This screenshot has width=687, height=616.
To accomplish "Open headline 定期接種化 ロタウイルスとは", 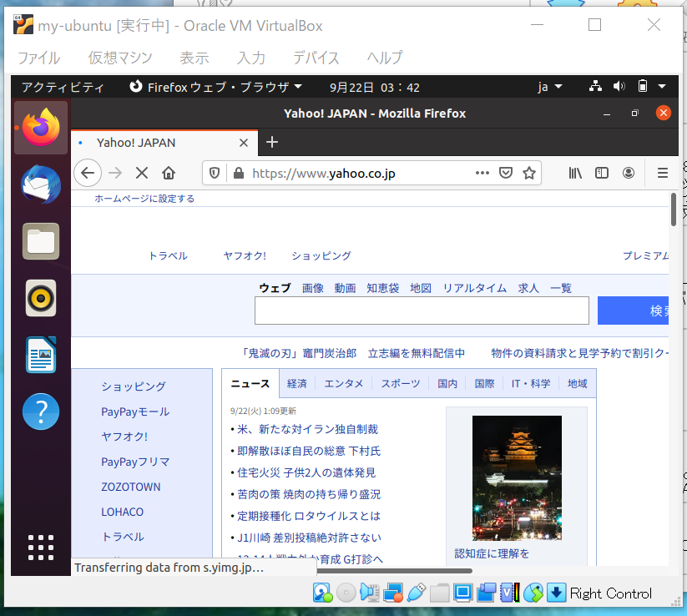I will coord(309,516).
